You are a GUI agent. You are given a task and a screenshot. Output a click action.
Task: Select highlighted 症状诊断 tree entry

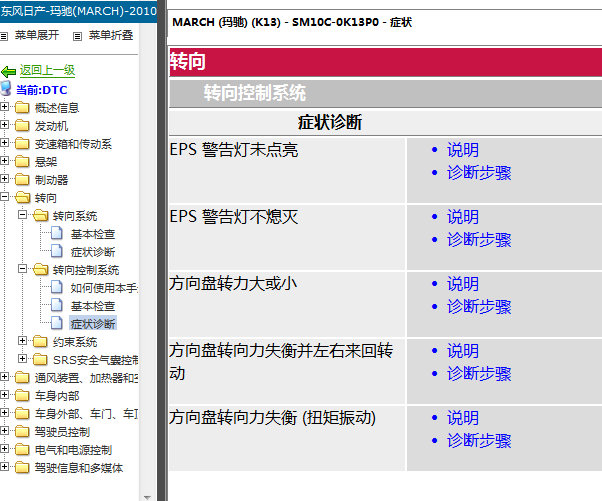[93, 324]
